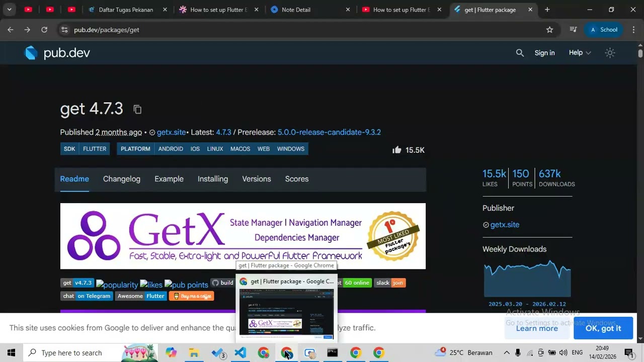This screenshot has height=362, width=644.
Task: Accept cookies with OK, got it
Action: coord(603,328)
